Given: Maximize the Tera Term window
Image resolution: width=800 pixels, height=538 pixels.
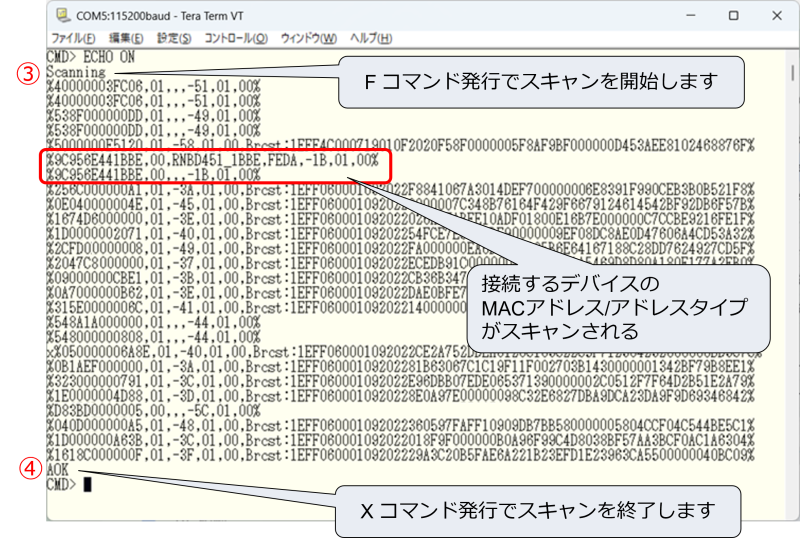Looking at the screenshot, I should 734,16.
